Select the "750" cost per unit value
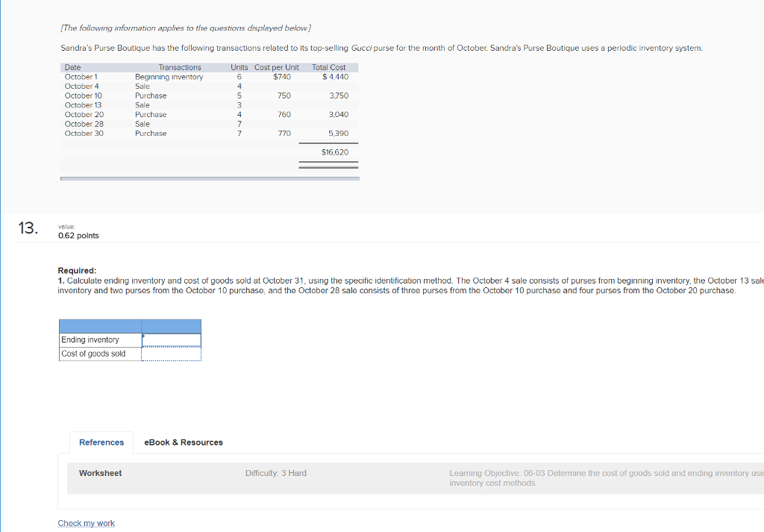 click(x=284, y=96)
